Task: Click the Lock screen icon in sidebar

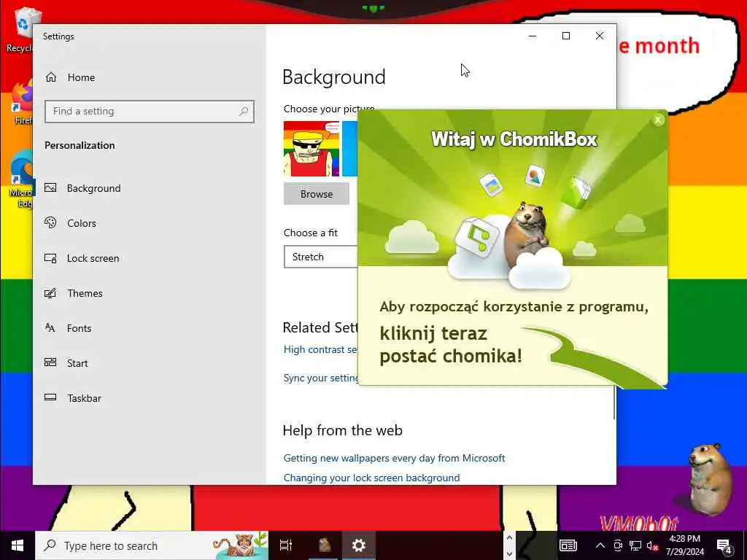Action: (x=50, y=258)
